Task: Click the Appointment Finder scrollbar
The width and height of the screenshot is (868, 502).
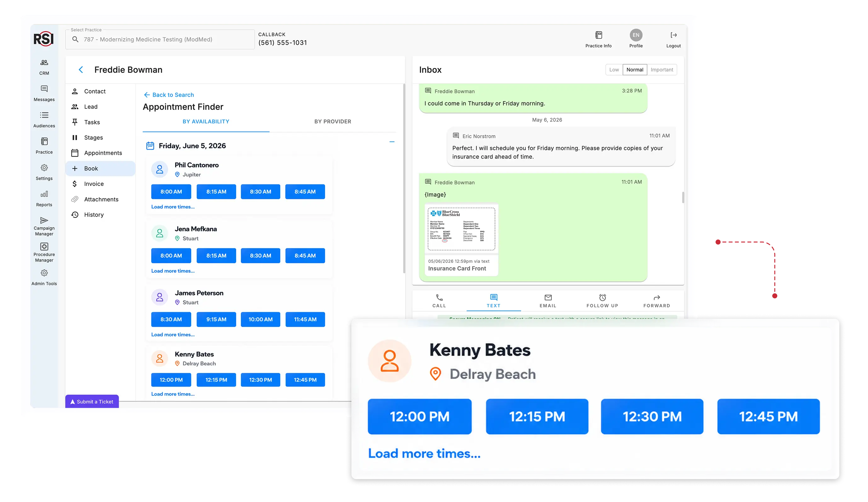Action: coord(404,178)
